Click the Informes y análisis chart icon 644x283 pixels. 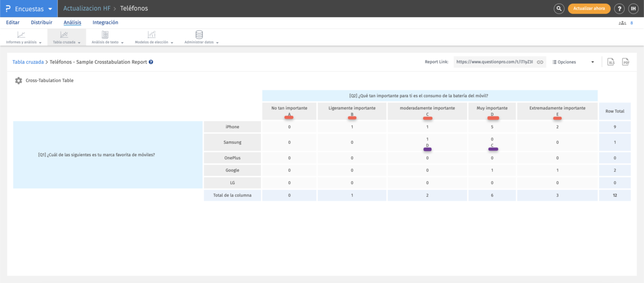(21, 34)
